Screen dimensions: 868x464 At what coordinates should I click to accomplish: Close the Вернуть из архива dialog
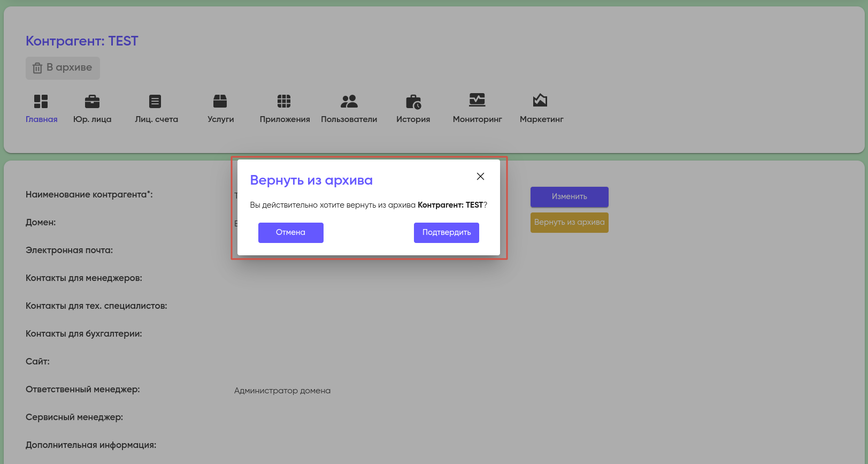coord(480,177)
